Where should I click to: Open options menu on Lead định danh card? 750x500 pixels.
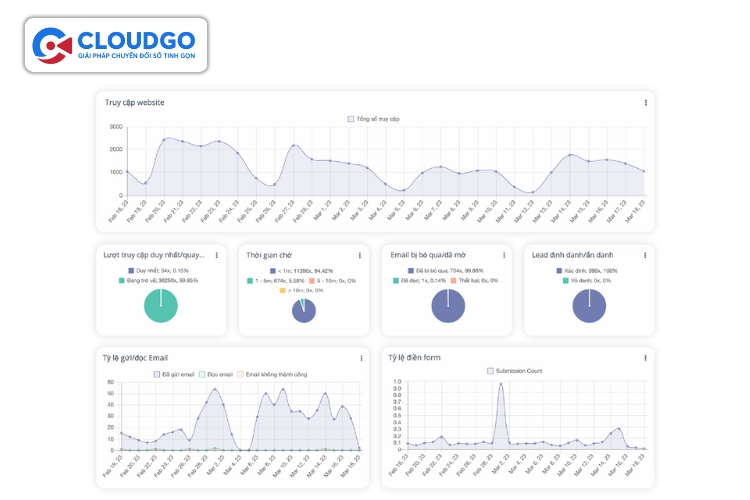point(645,255)
